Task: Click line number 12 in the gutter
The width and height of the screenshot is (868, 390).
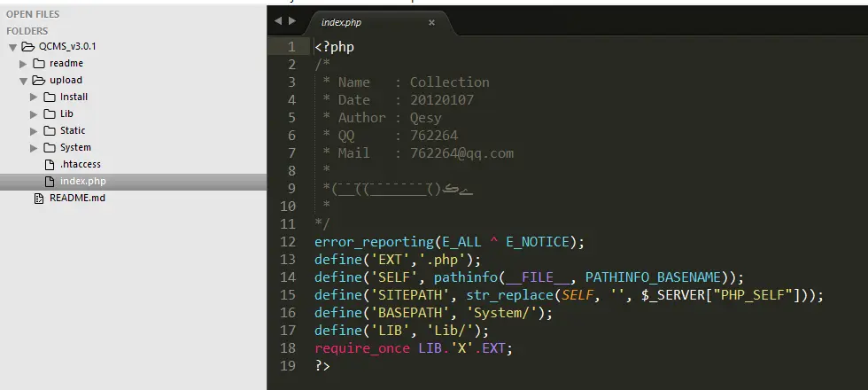Action: pyautogui.click(x=288, y=242)
